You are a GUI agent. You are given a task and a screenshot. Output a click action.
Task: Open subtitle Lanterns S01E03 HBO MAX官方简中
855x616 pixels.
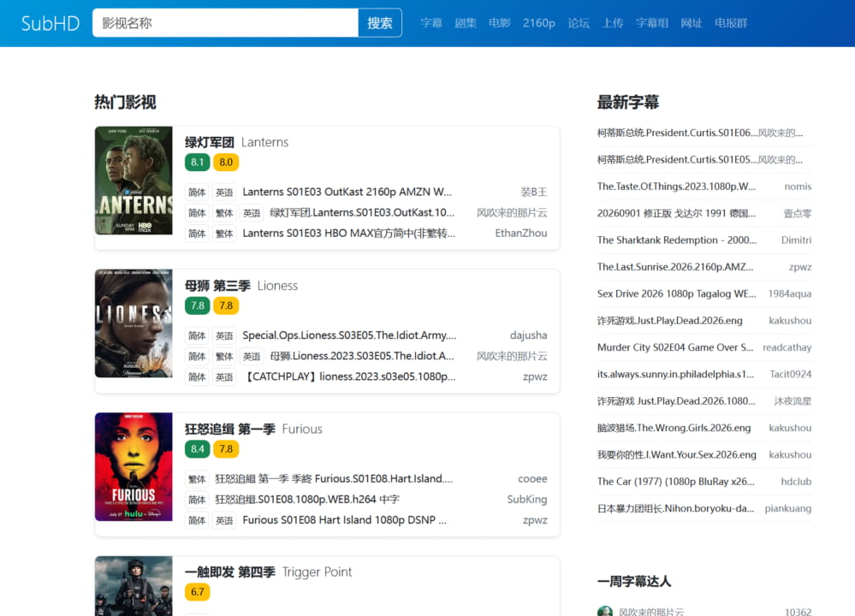pos(349,234)
